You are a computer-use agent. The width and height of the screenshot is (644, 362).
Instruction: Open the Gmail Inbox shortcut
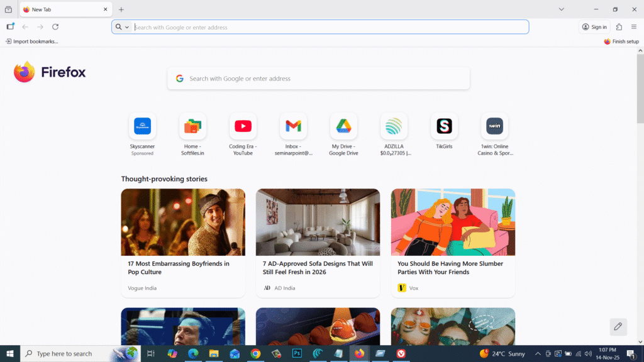tap(293, 126)
